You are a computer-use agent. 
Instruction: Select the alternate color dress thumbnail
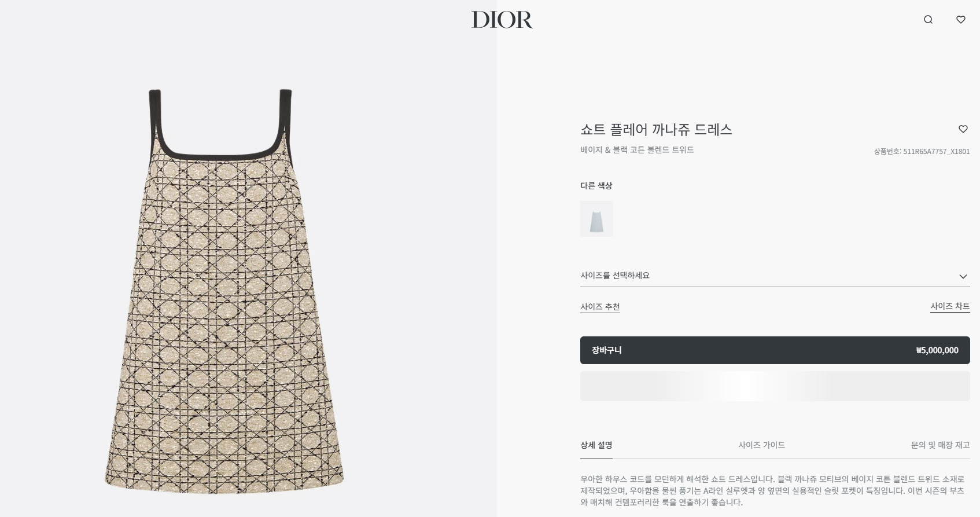point(596,219)
